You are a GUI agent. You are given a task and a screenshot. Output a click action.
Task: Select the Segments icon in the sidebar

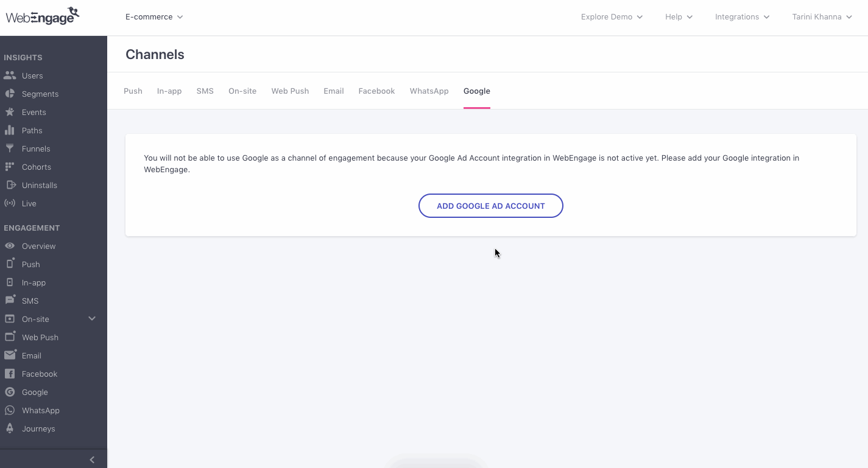pos(9,94)
